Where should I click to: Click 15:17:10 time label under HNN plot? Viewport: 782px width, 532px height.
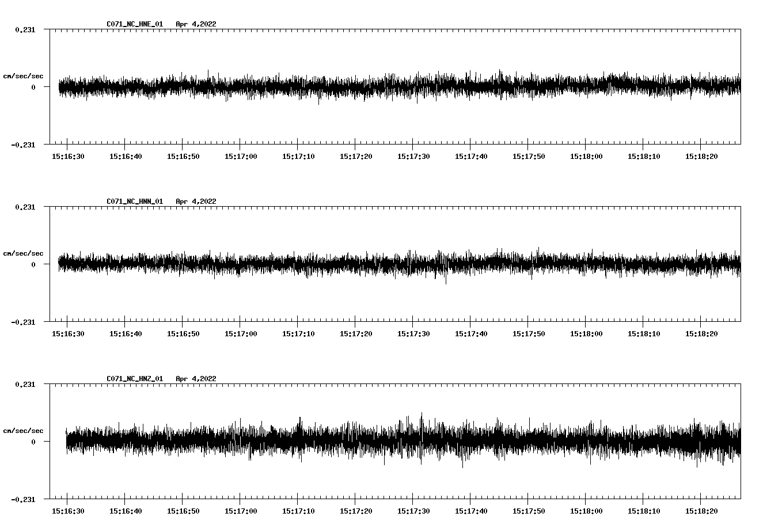(298, 334)
